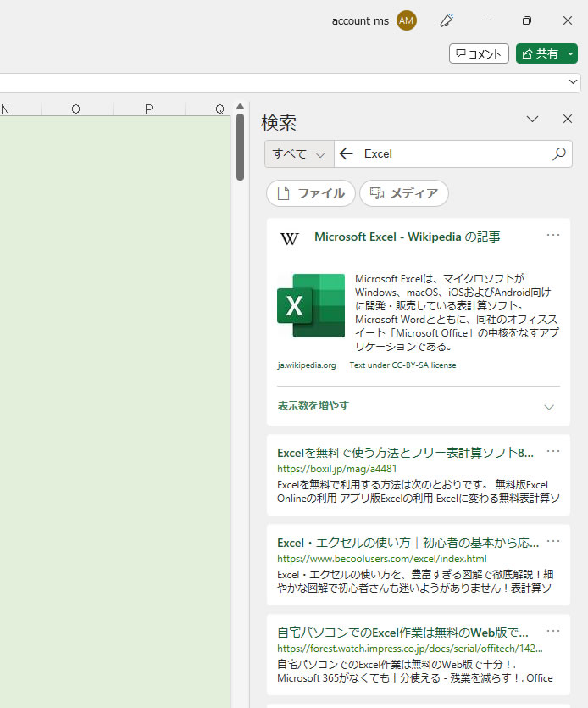Filter results by メディア
Viewport: 588px width, 708px height.
click(404, 193)
